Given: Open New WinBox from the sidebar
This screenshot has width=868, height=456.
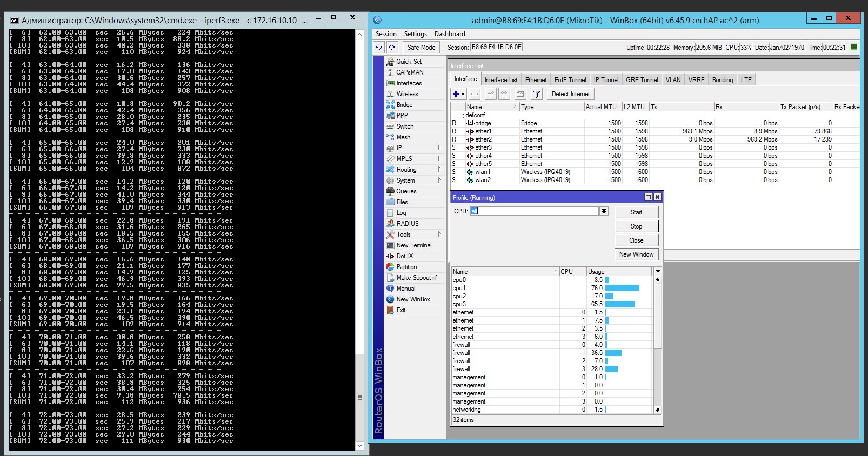Looking at the screenshot, I should pyautogui.click(x=413, y=299).
